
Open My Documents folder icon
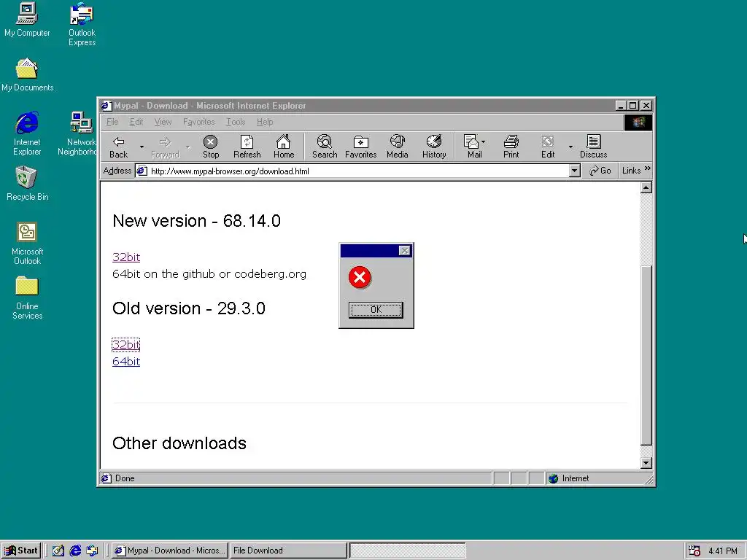[27, 75]
